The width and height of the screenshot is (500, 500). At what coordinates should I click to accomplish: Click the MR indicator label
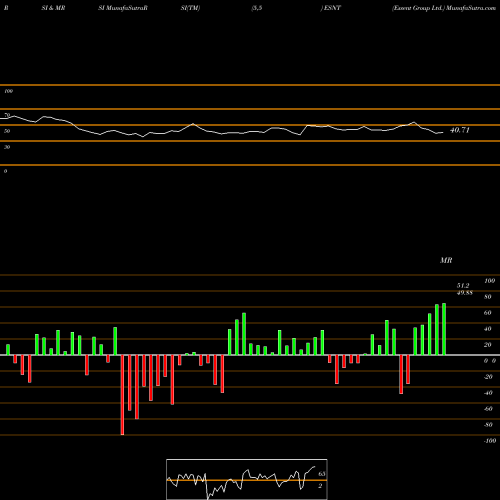click(x=446, y=260)
